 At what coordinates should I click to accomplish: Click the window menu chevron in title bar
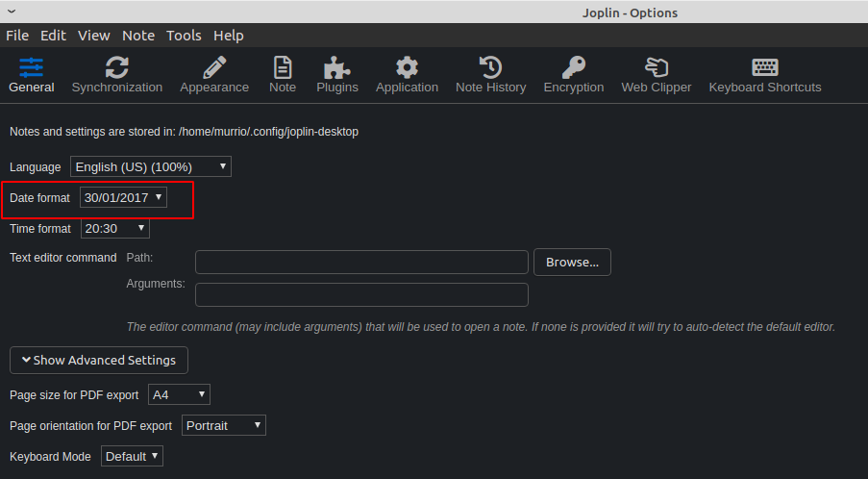(x=12, y=12)
